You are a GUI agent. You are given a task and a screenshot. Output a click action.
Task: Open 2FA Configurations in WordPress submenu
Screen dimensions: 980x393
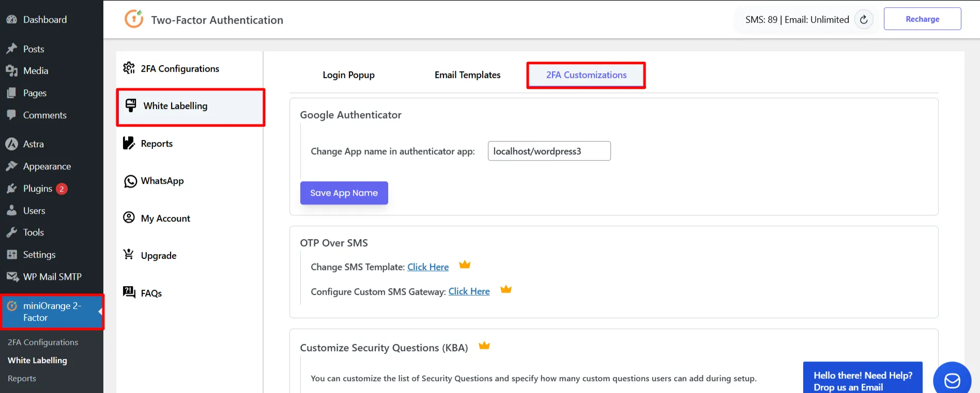(43, 342)
